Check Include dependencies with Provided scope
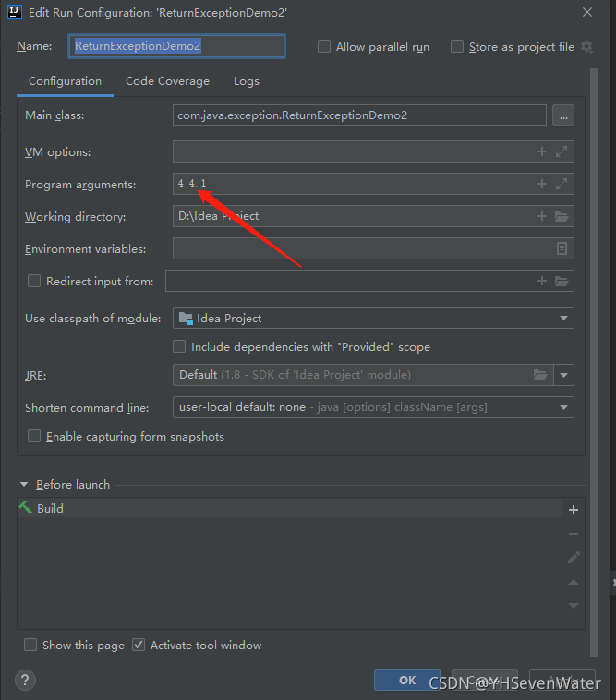 [x=179, y=346]
